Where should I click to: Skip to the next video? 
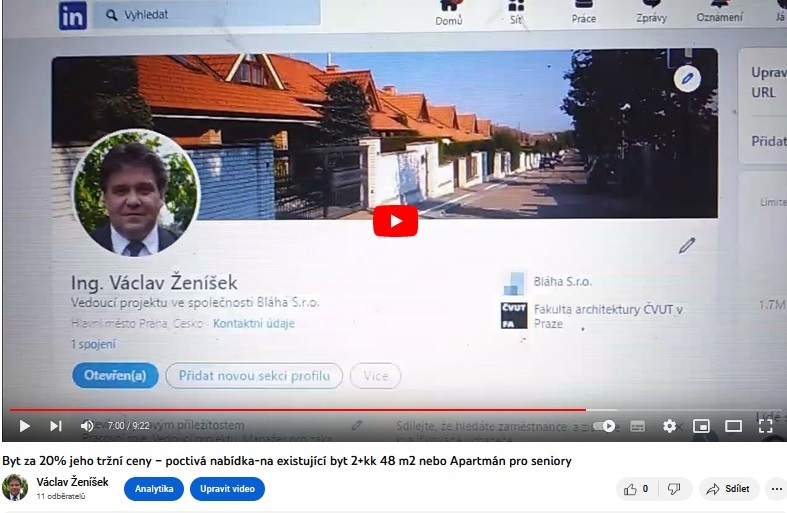pos(56,426)
